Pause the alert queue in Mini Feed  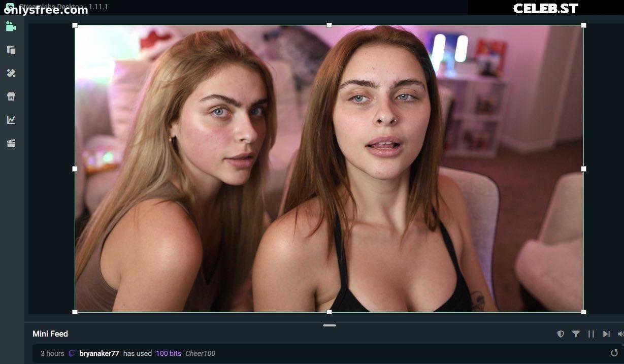click(591, 334)
